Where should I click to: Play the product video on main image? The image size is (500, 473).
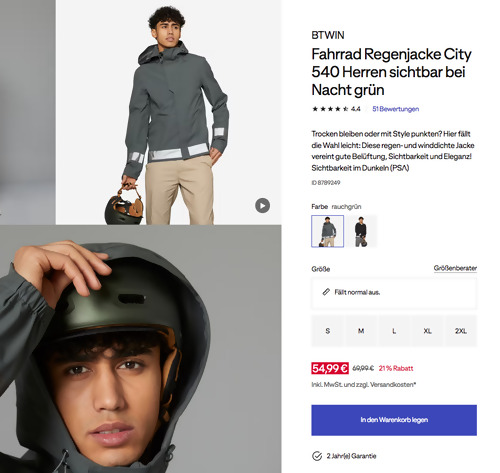coord(262,206)
